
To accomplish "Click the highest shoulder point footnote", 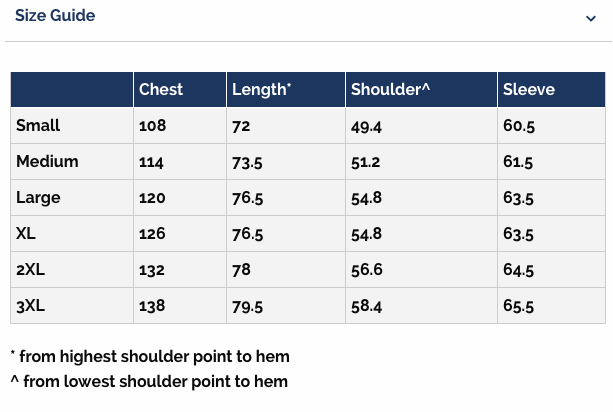I will [150, 357].
